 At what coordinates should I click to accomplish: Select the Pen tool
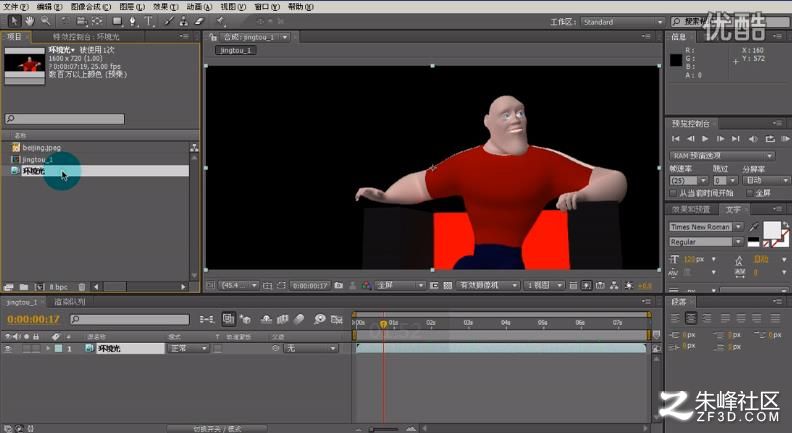(x=132, y=21)
